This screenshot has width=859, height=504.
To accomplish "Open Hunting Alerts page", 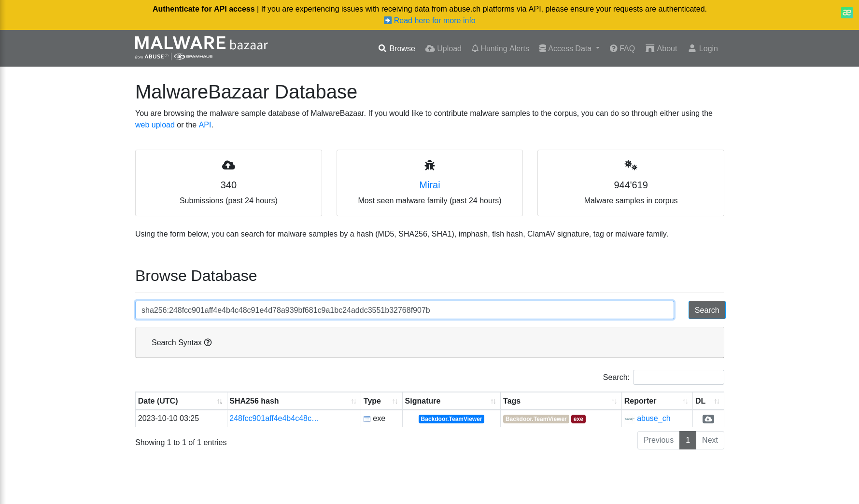I will tap(500, 48).
